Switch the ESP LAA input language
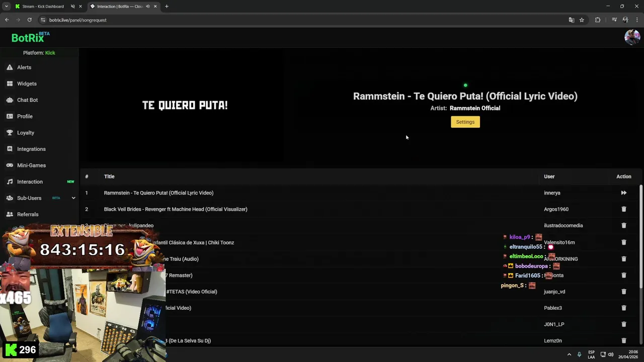The height and width of the screenshot is (362, 644). tap(591, 354)
